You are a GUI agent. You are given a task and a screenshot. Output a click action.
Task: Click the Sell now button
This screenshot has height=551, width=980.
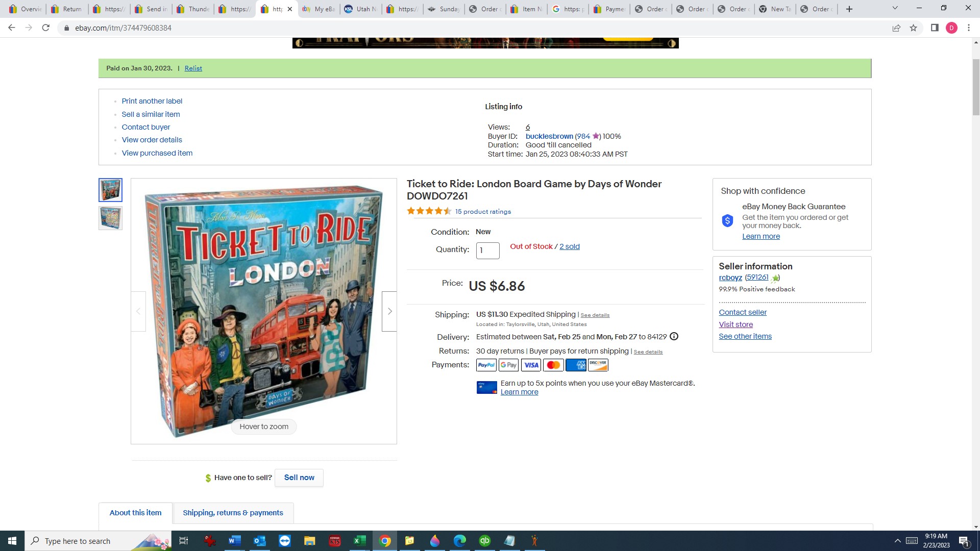click(x=299, y=478)
